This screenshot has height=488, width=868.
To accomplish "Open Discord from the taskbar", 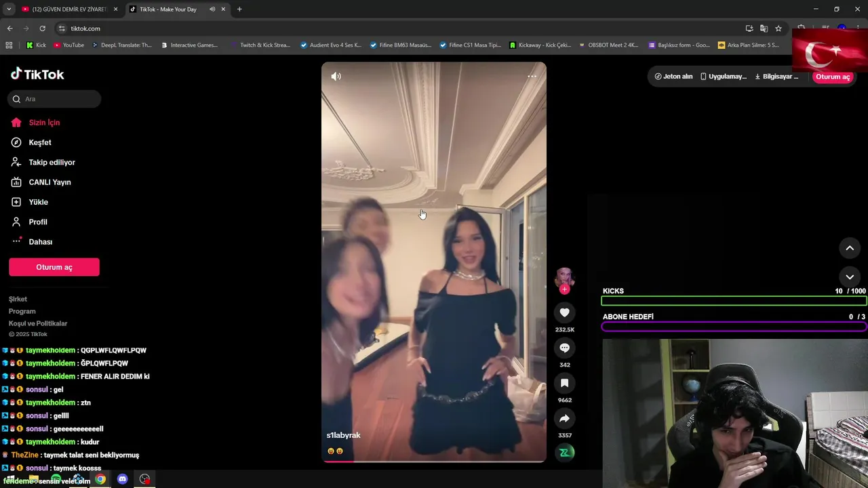I will [x=122, y=479].
